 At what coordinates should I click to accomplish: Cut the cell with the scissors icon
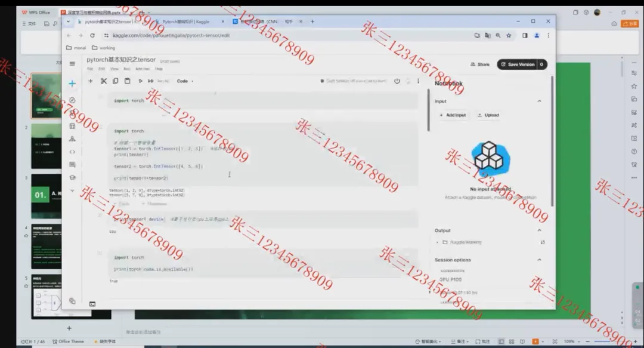pos(104,81)
